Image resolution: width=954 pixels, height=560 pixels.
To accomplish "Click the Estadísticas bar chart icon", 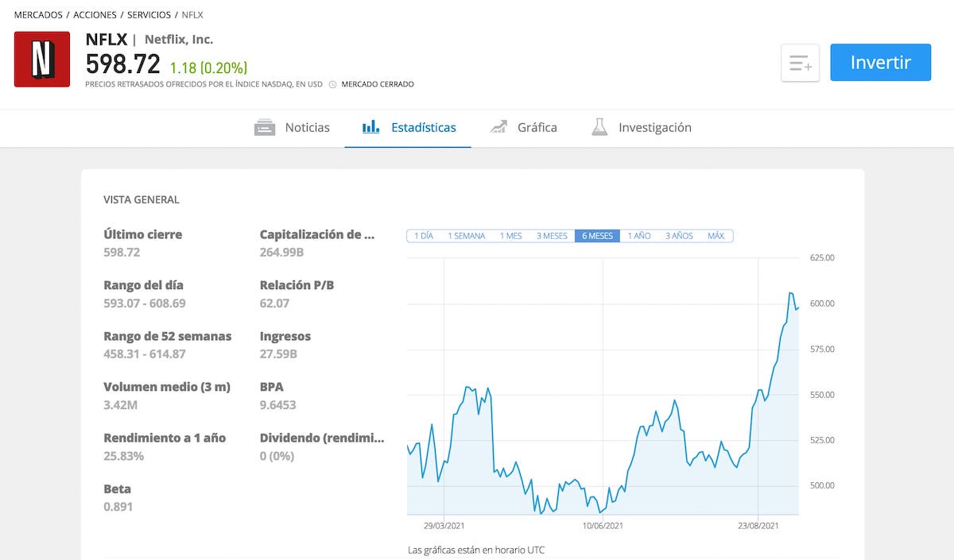I will pyautogui.click(x=370, y=127).
